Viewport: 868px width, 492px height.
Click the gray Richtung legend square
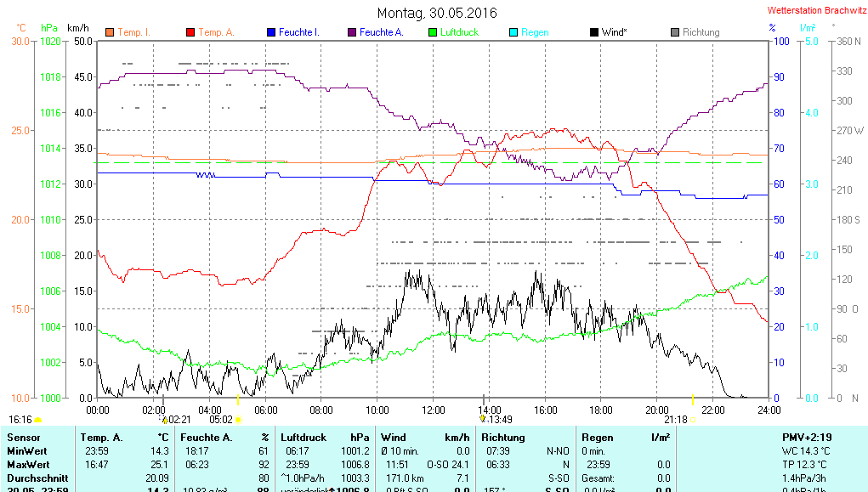[x=675, y=32]
